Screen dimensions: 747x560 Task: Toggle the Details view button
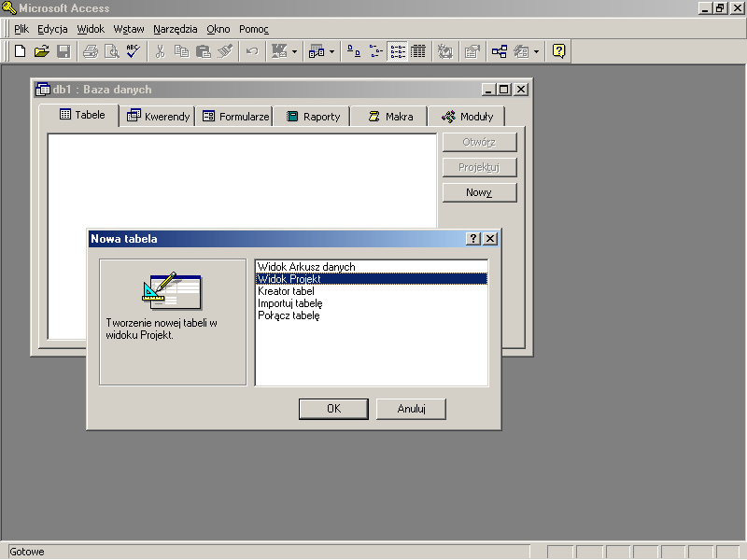[x=418, y=51]
